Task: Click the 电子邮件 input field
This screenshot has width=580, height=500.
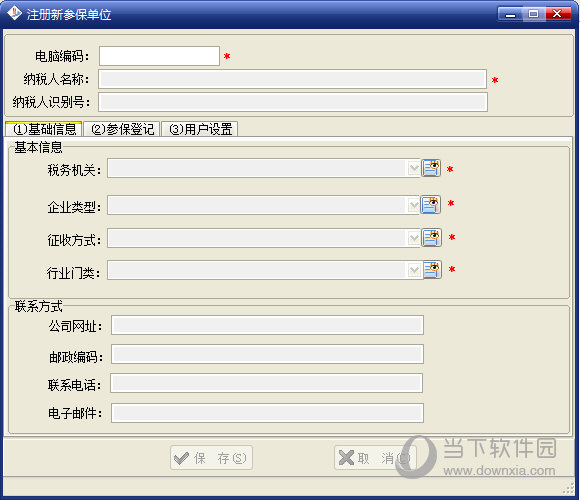Action: pyautogui.click(x=267, y=413)
